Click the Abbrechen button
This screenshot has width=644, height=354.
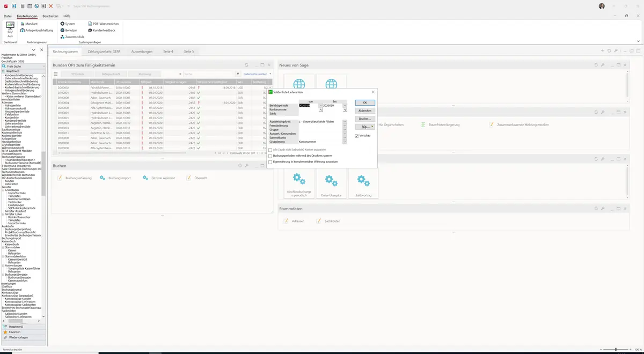[x=365, y=110]
